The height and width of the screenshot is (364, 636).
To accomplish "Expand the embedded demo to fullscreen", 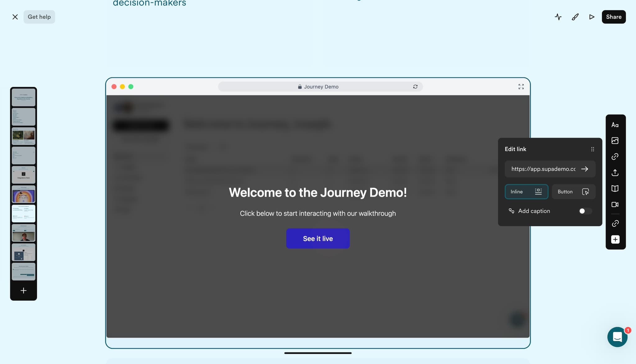I will point(521,87).
